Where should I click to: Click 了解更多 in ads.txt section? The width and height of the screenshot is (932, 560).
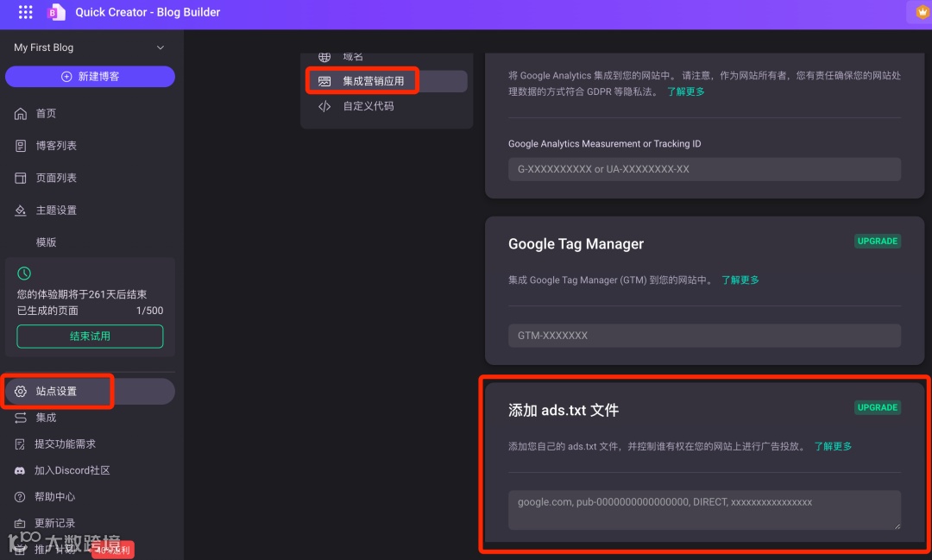[833, 446]
